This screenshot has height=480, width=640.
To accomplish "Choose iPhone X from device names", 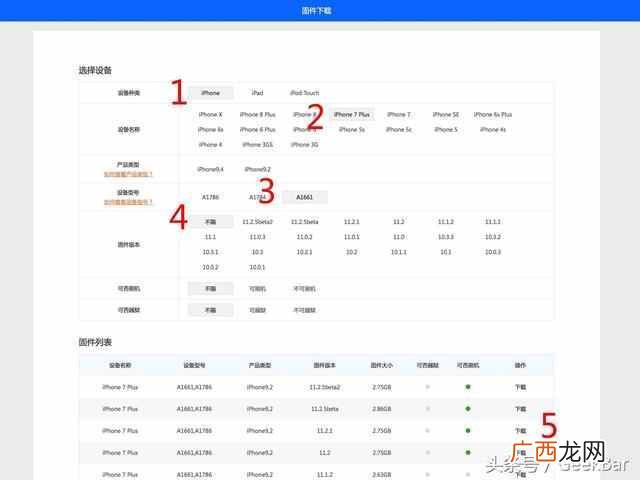I will click(x=211, y=115).
